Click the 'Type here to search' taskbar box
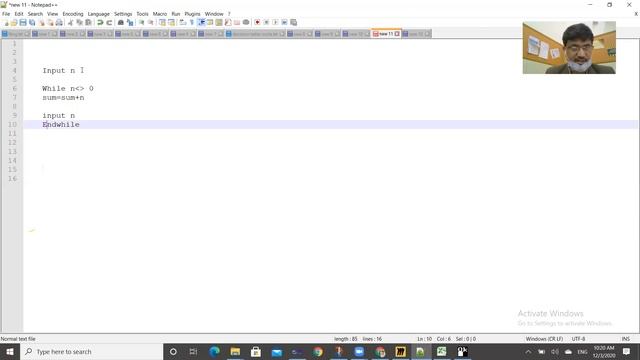 [x=91, y=351]
